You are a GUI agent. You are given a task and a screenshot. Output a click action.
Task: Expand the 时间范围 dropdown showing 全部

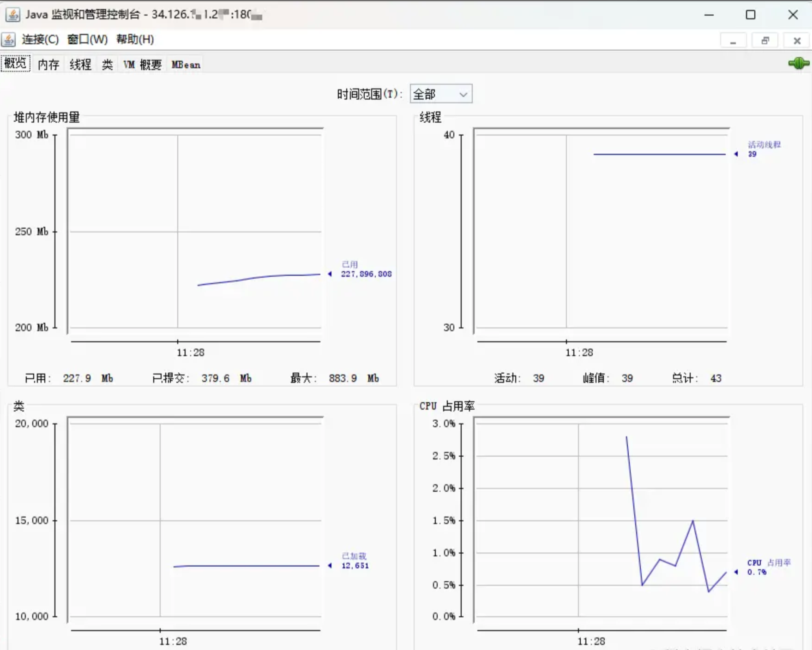(x=441, y=94)
